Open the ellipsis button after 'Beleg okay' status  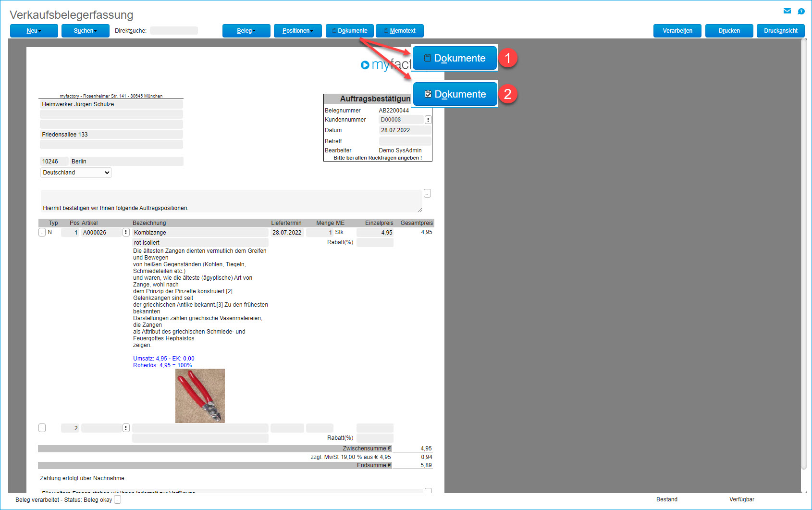point(117,500)
